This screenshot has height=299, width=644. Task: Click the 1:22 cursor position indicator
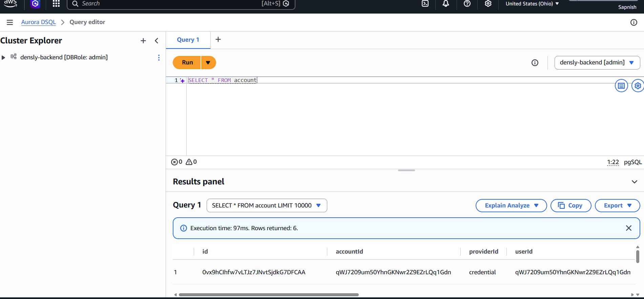coord(613,162)
